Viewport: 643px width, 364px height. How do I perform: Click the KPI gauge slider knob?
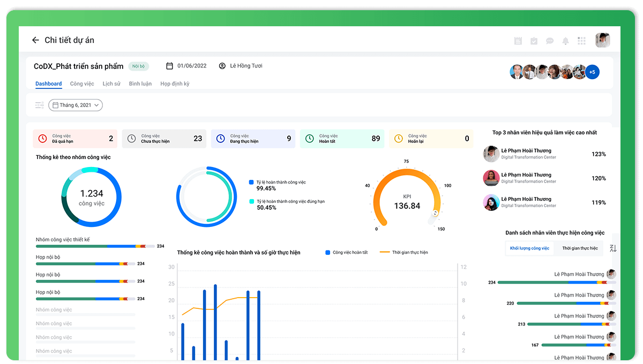435,213
